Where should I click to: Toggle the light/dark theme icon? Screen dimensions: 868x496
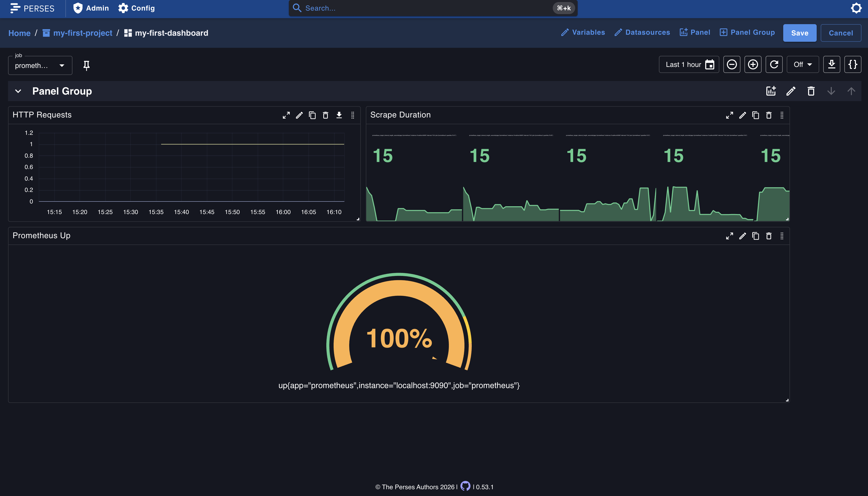(x=856, y=8)
